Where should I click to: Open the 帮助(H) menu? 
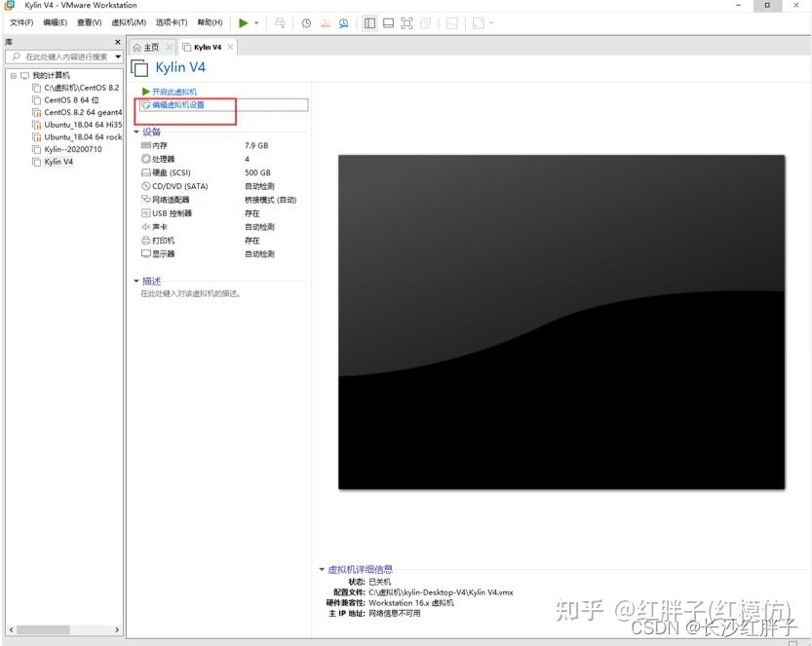[210, 22]
